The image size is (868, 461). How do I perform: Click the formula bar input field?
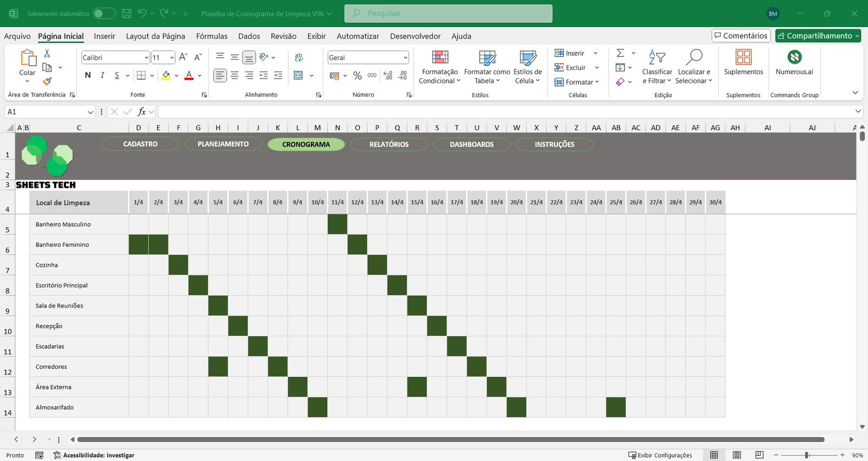[510, 112]
